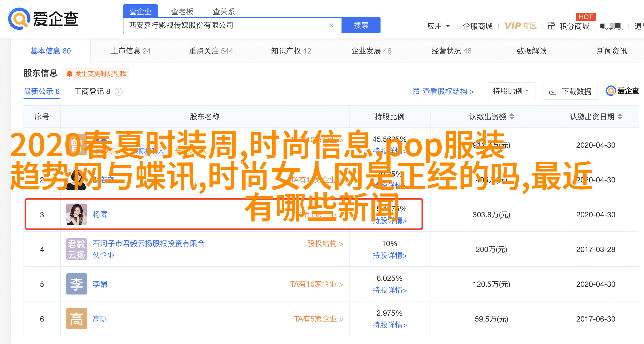Click the info icon beside 工商登记 8

[x=118, y=92]
